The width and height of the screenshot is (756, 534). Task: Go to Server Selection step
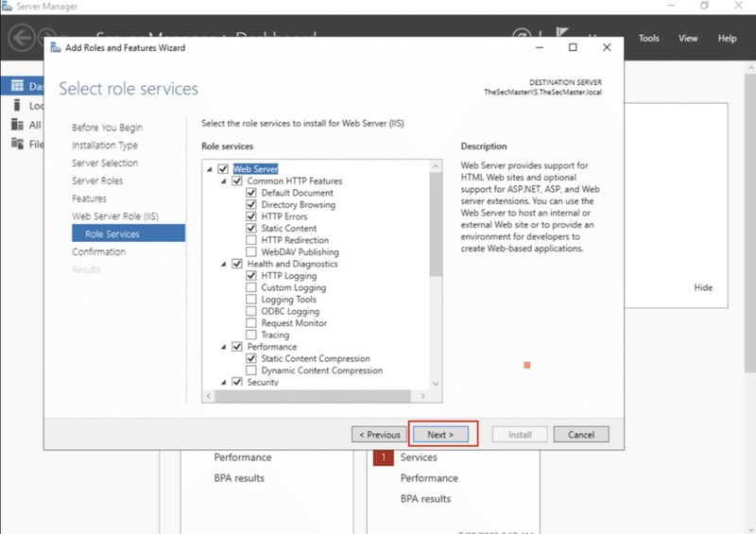tap(105, 164)
